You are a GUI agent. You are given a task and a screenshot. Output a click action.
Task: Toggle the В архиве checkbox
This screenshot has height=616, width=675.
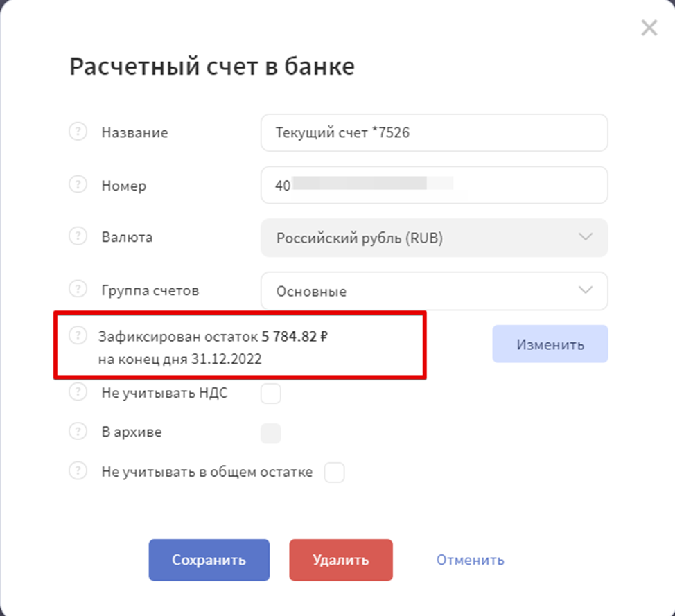tap(271, 433)
